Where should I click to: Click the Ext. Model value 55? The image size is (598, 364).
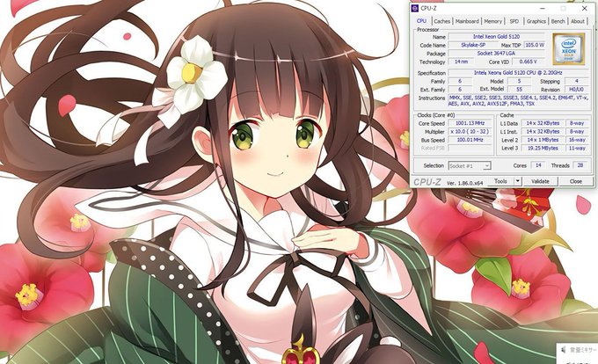click(x=519, y=89)
